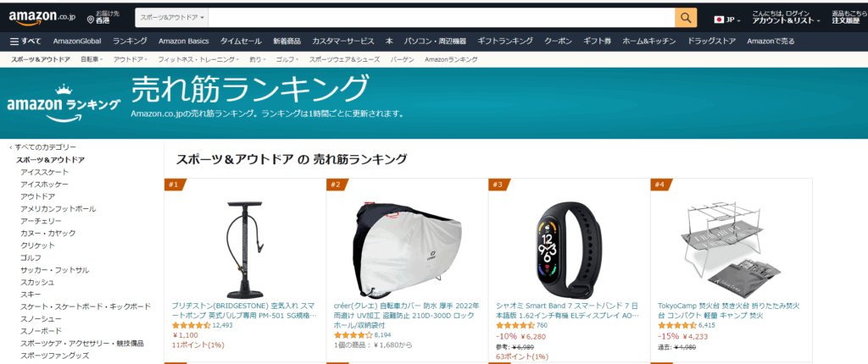868x364 pixels.
Task: Select the ギフトランキング nav item
Action: pos(505,41)
